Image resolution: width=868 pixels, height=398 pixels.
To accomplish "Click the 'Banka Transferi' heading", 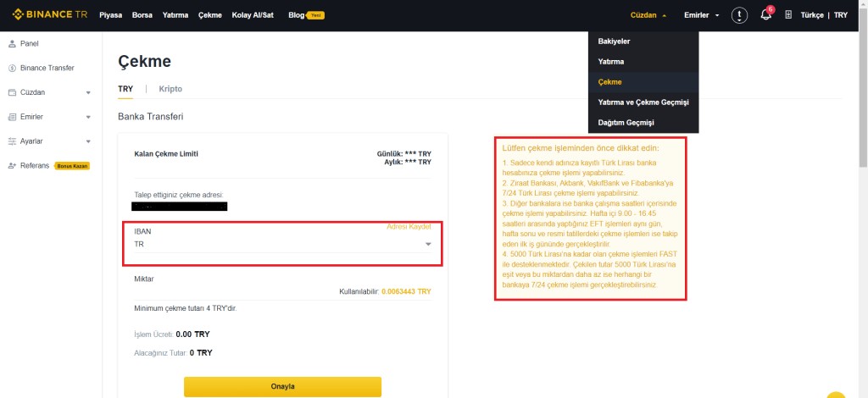I will pyautogui.click(x=151, y=117).
